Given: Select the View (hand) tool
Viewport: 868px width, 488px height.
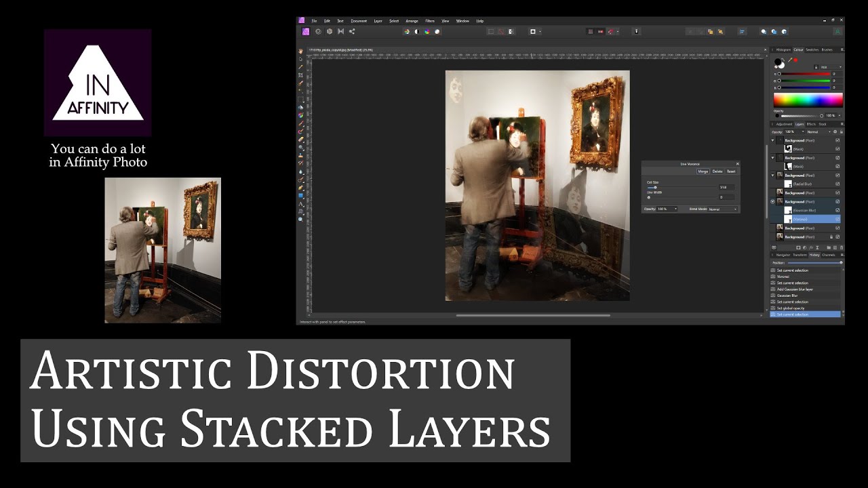Looking at the screenshot, I should (301, 51).
